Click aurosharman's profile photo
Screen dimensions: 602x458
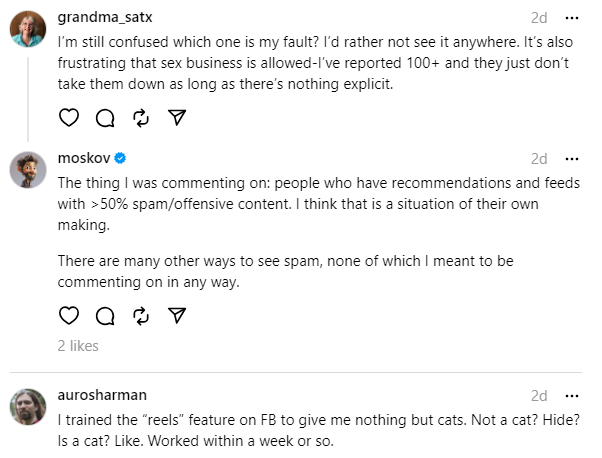click(x=28, y=407)
